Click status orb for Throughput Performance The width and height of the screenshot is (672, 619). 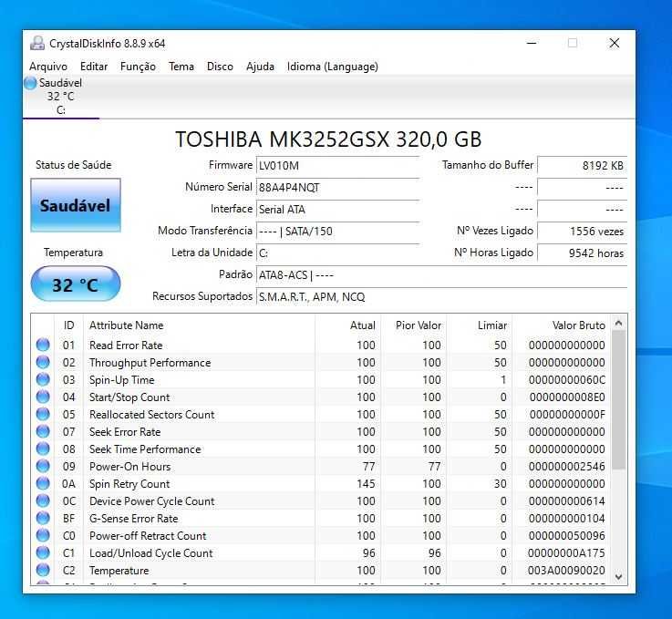point(43,362)
